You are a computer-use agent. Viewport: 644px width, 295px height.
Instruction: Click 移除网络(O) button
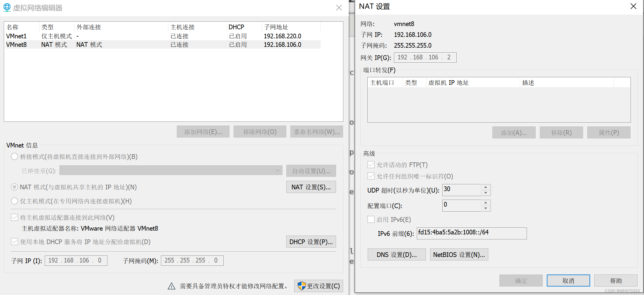coord(260,132)
